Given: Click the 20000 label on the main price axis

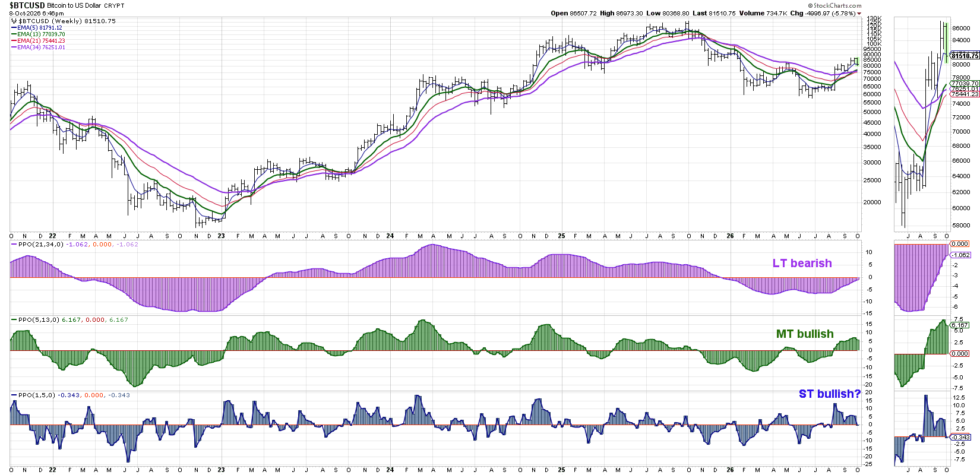Looking at the screenshot, I should pos(872,202).
